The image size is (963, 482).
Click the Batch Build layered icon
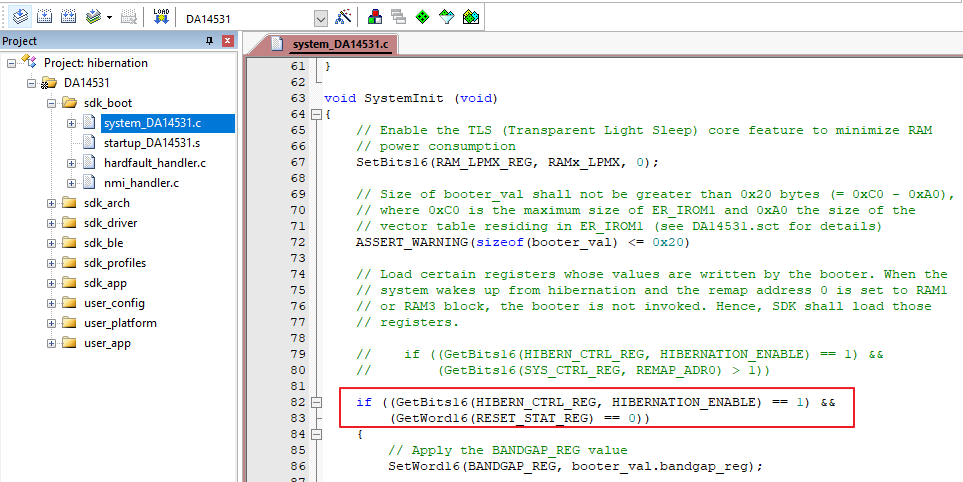(x=93, y=17)
